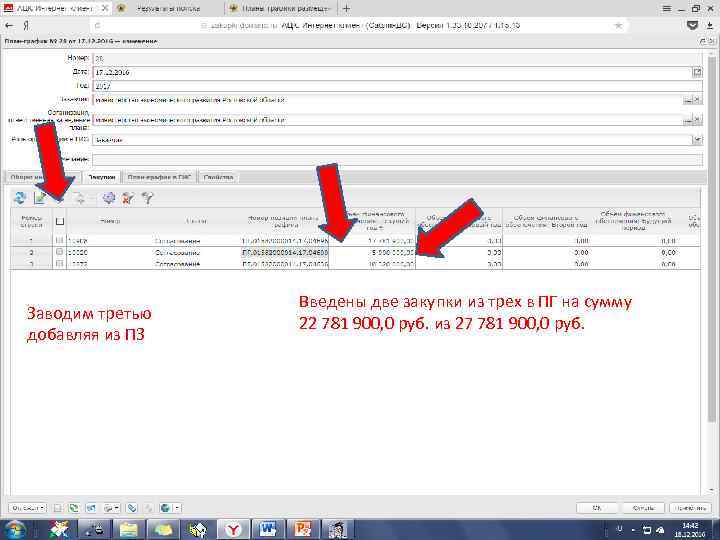Image resolution: width=720 pixels, height=540 pixels.
Task: Click into the Номер input field
Action: pos(397,58)
